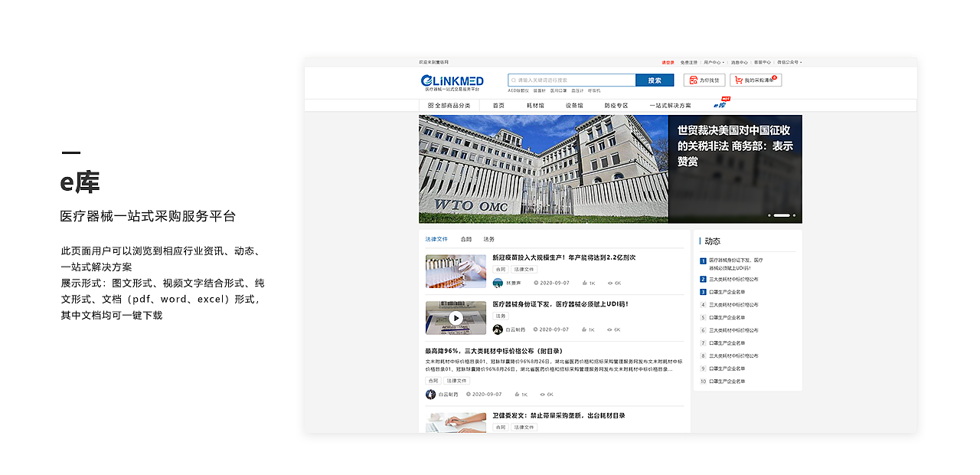Switch to the 法律文件 tab

click(436, 240)
